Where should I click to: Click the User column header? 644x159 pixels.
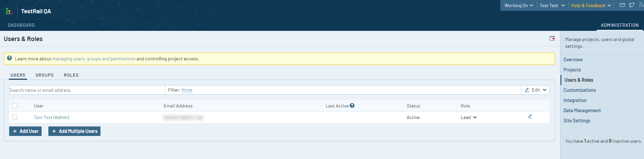click(39, 106)
